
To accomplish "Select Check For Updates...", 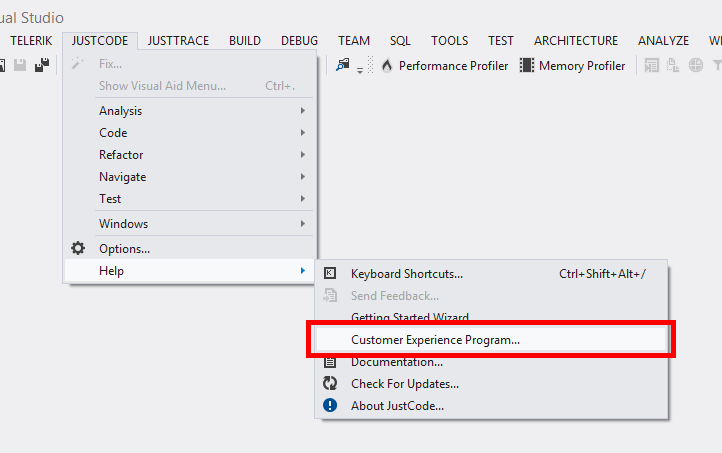I will click(491, 384).
